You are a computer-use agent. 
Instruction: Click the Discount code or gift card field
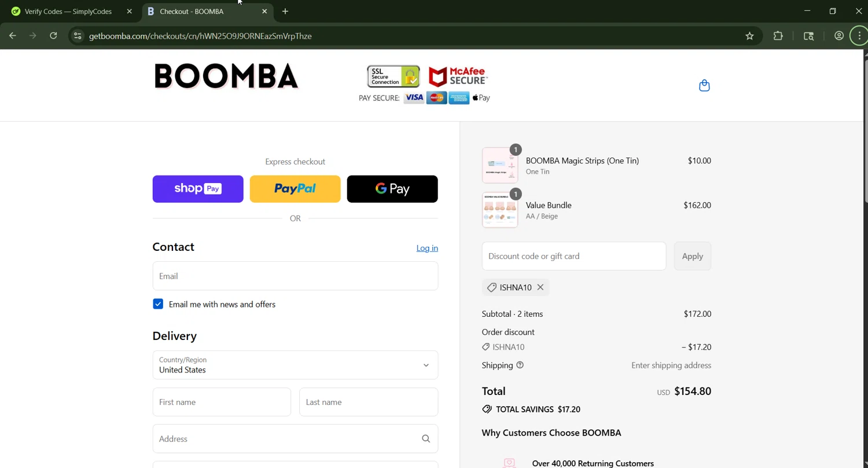574,256
